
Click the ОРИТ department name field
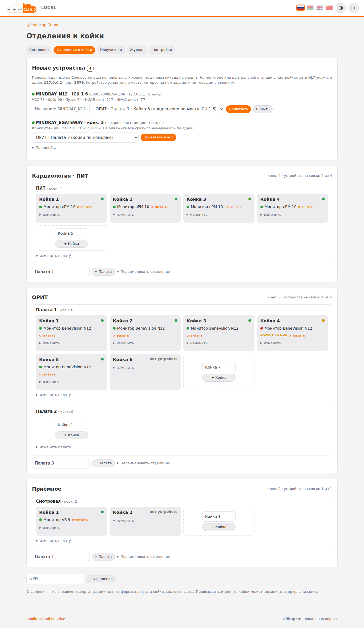coord(55,579)
